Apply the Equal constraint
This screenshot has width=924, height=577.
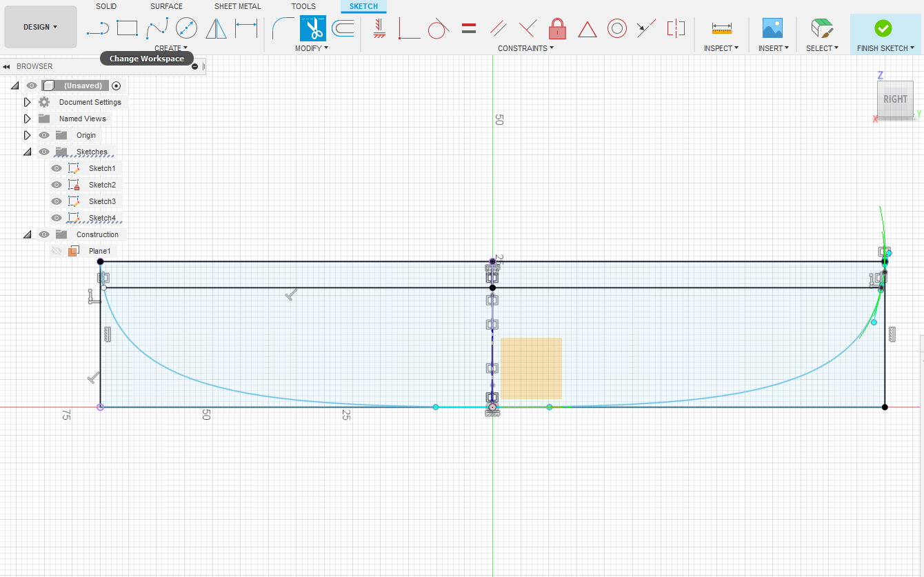tap(469, 28)
